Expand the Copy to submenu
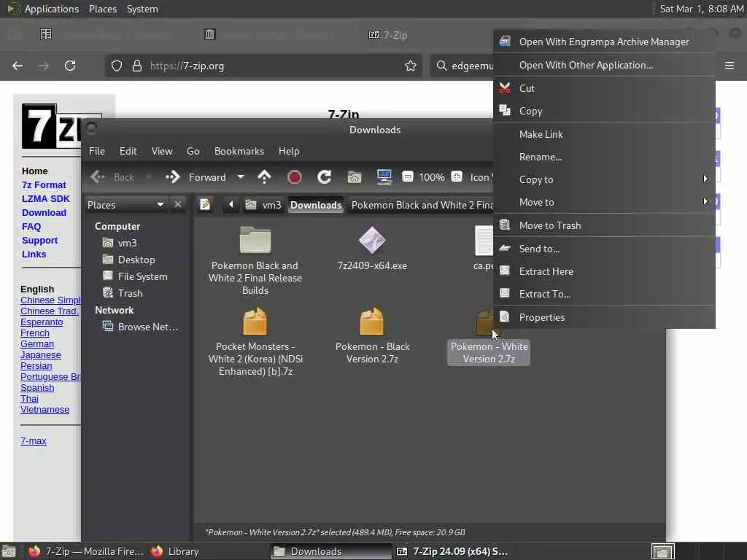 tap(604, 179)
